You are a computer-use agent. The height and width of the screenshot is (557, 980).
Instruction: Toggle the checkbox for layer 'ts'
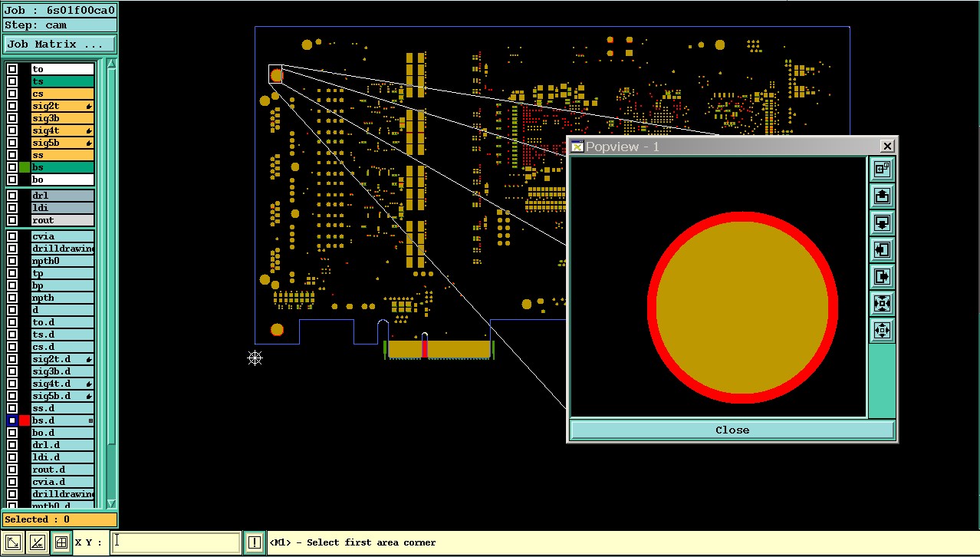point(12,81)
